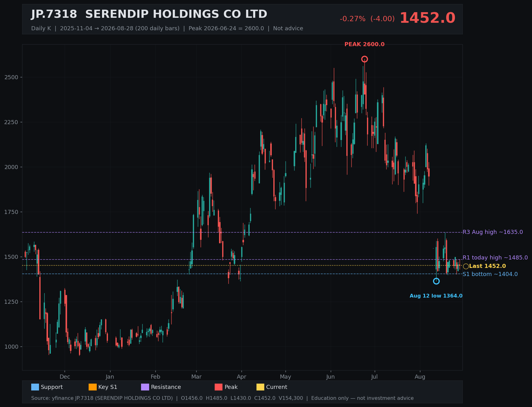Click the S1 bottom ~1404.0 label

click(x=490, y=274)
